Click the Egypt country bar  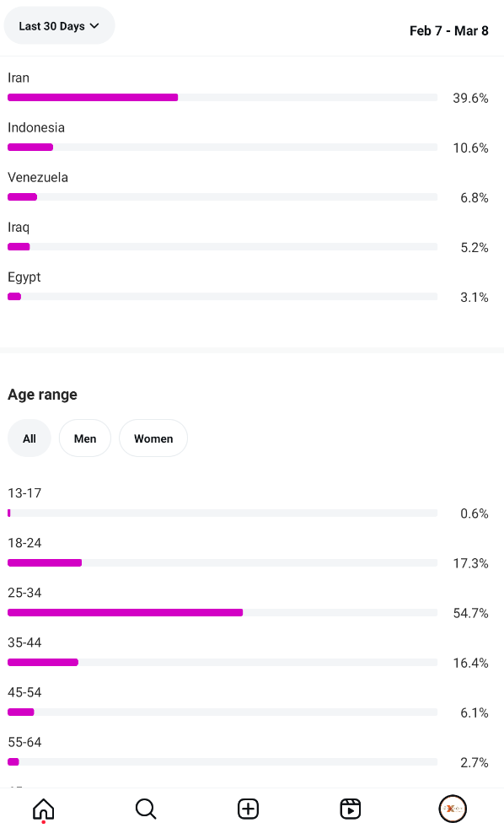223,297
